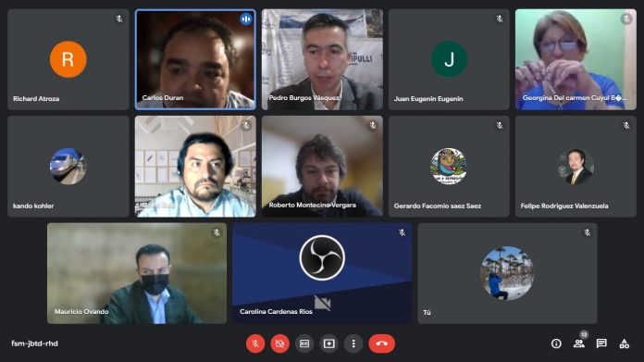The height and width of the screenshot is (362, 644).
Task: Show the participants list icon
Action: click(579, 343)
